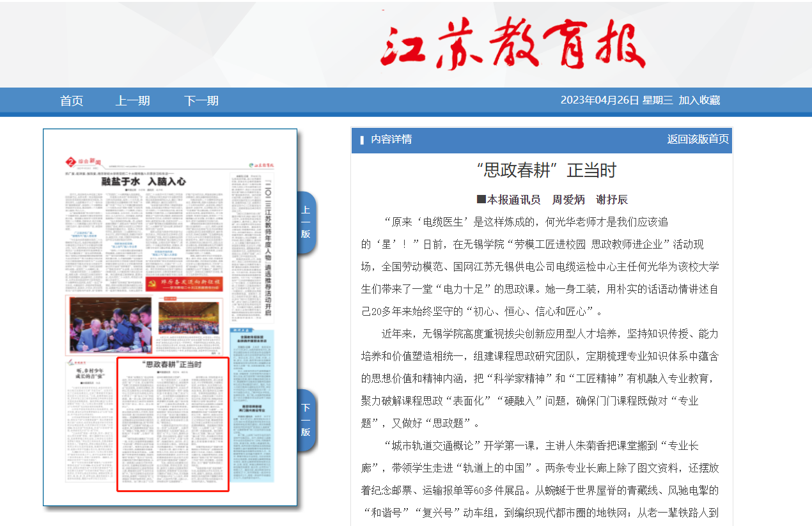Click 加入收藏 to bookmark site

pyautogui.click(x=699, y=100)
